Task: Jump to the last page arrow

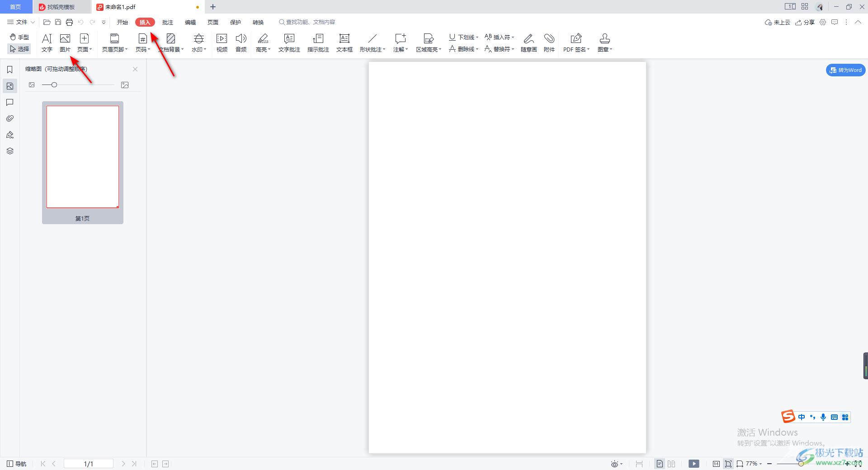Action: [134, 464]
